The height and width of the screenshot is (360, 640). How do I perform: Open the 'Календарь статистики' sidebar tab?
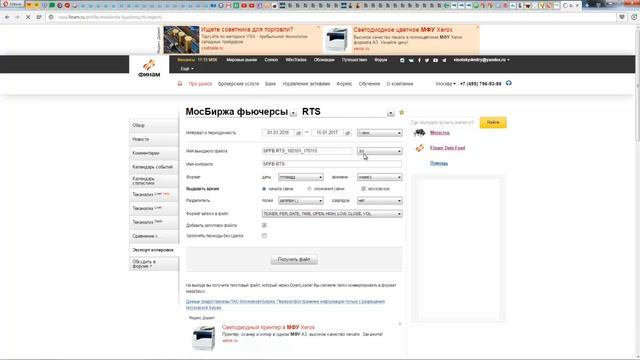tap(153, 181)
